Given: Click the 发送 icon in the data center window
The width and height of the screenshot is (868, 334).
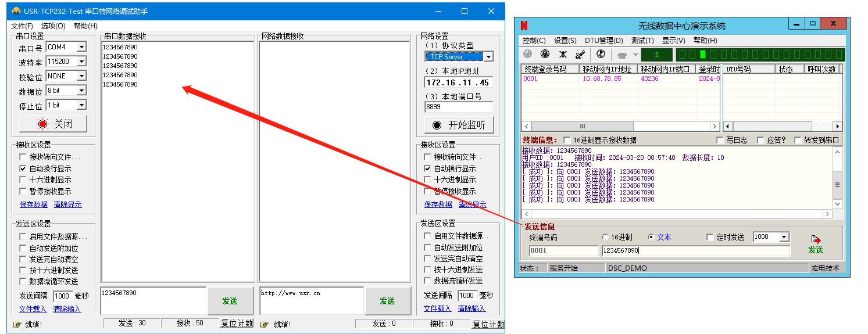Looking at the screenshot, I should tap(816, 244).
